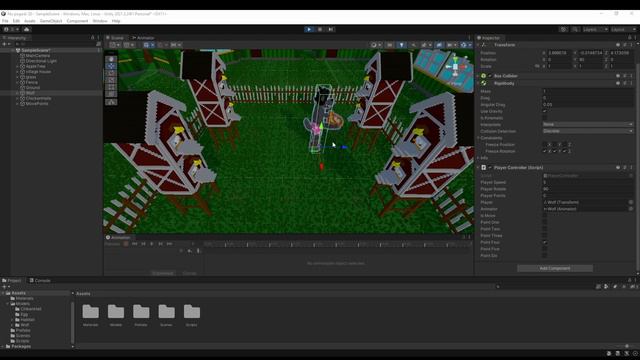The height and width of the screenshot is (360, 640).
Task: Toggle Use Gravity checkbox
Action: coord(544,111)
